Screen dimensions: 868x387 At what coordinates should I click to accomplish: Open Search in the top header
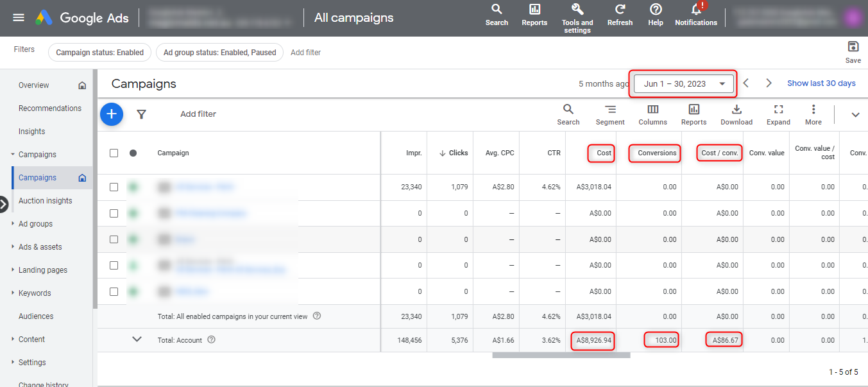pyautogui.click(x=497, y=15)
